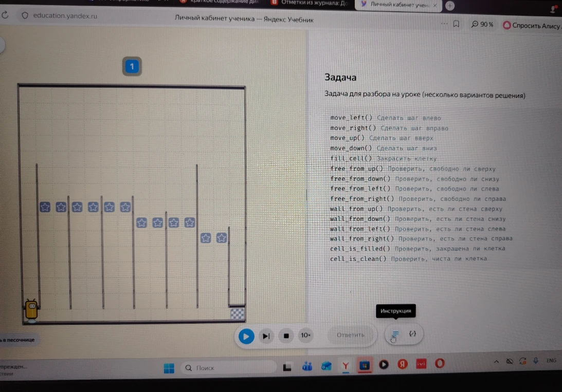Click the step-forward execution icon
Screen dimensions: 562x392
tap(266, 336)
